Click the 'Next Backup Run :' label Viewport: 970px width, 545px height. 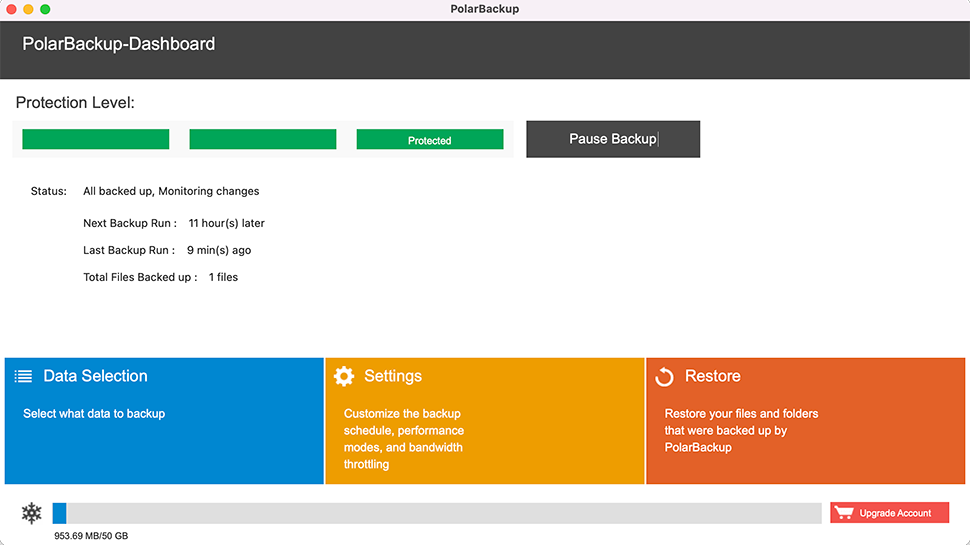tap(130, 223)
